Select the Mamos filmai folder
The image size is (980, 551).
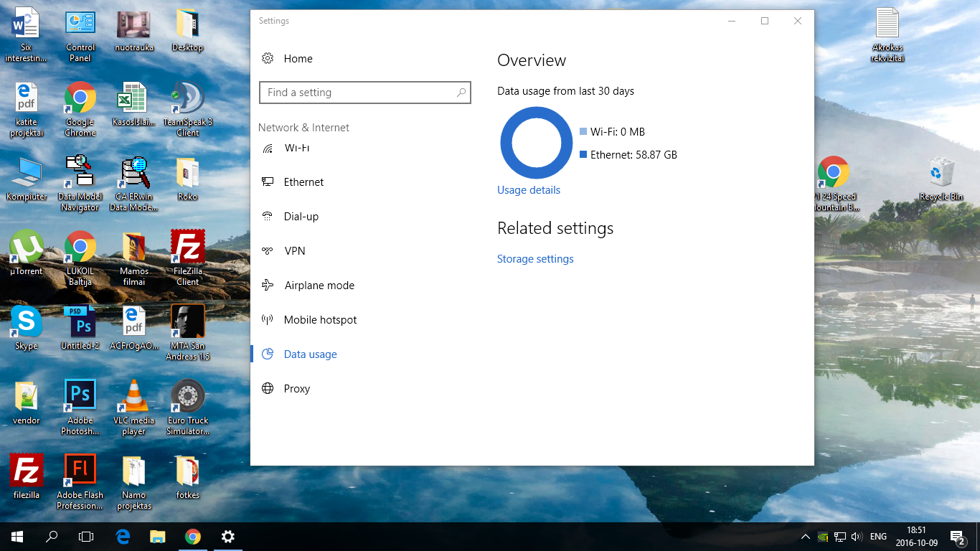[134, 258]
